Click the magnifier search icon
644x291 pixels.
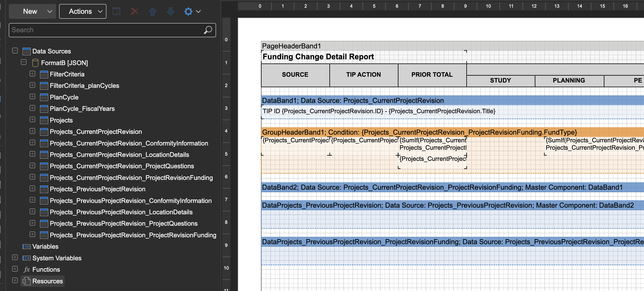(208, 30)
